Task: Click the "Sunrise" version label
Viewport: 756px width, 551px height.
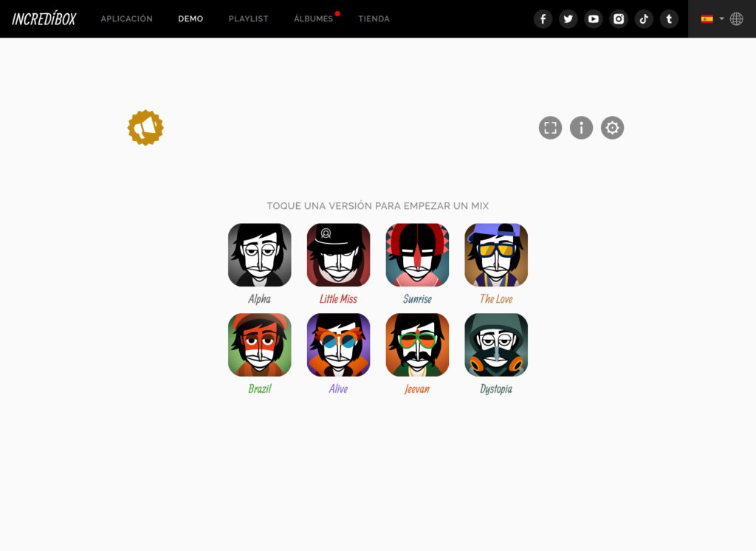Action: click(417, 299)
